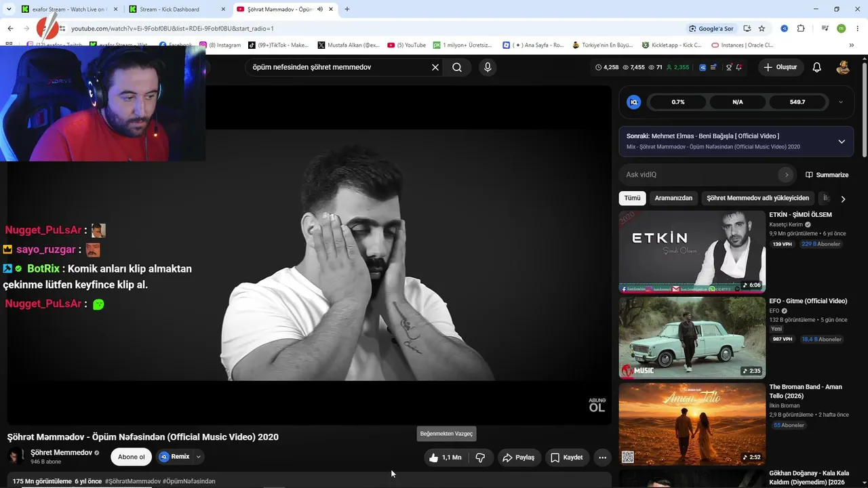This screenshot has height=488, width=868.
Task: Open Chrome three-dot menu
Action: point(857,28)
